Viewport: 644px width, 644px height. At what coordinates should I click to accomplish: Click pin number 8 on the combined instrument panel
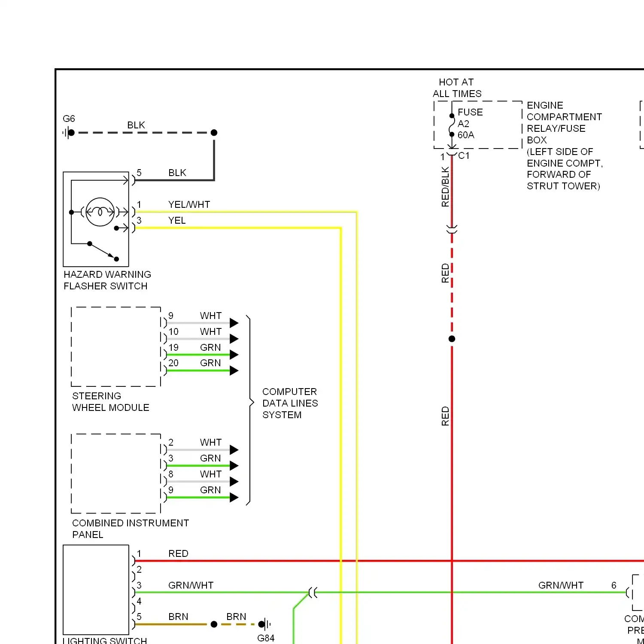[171, 474]
